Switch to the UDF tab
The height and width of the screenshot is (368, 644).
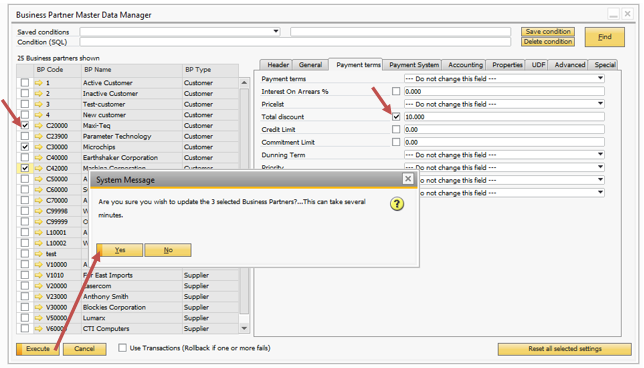(538, 65)
